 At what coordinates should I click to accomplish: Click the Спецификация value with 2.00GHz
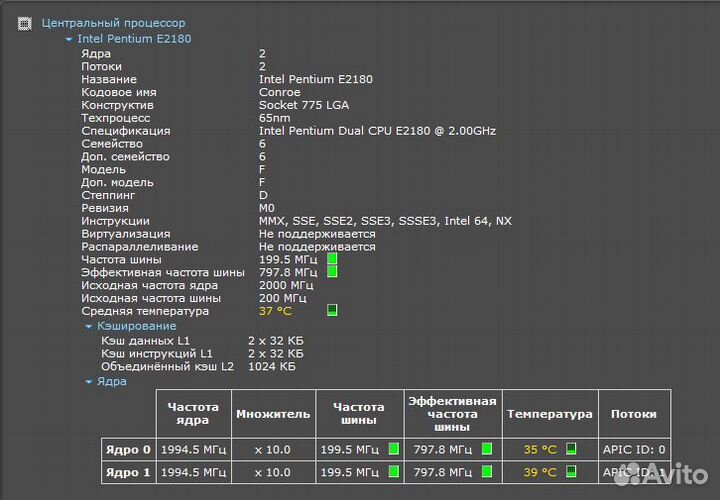(x=377, y=131)
